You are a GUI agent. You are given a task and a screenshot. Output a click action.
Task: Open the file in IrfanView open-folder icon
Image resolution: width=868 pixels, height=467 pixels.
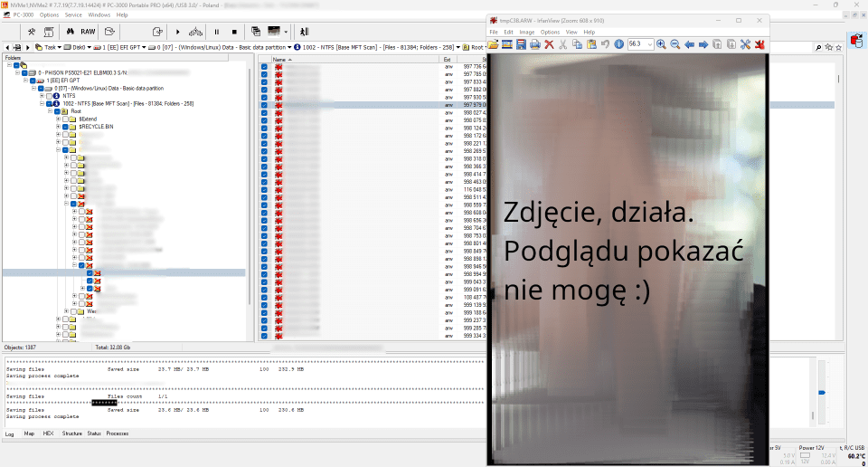point(493,44)
